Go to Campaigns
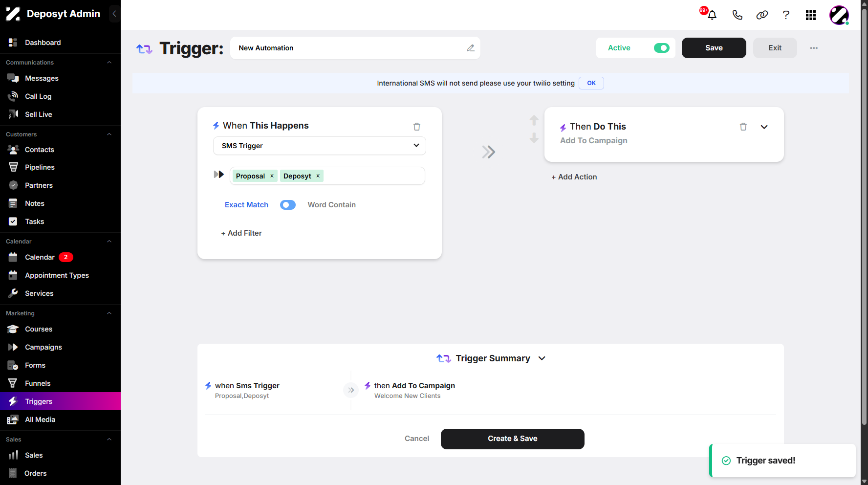 point(60,347)
